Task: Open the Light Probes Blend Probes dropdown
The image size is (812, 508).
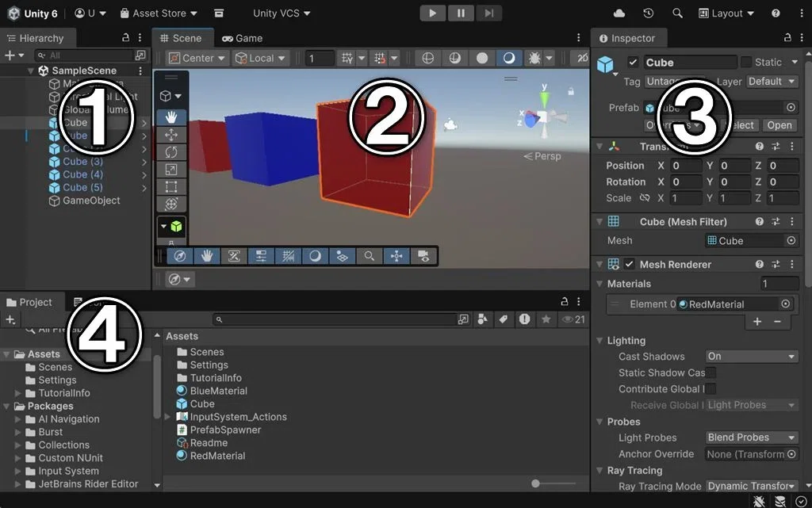Action: click(752, 437)
